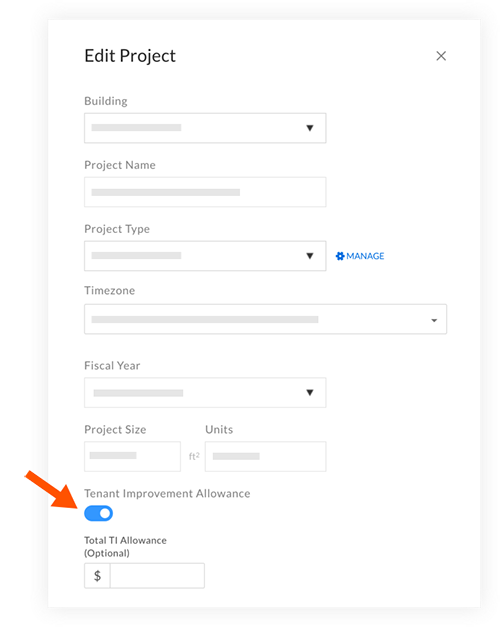Click the Project Type dropdown arrow
Image resolution: width=500 pixels, height=627 pixels.
coord(310,256)
